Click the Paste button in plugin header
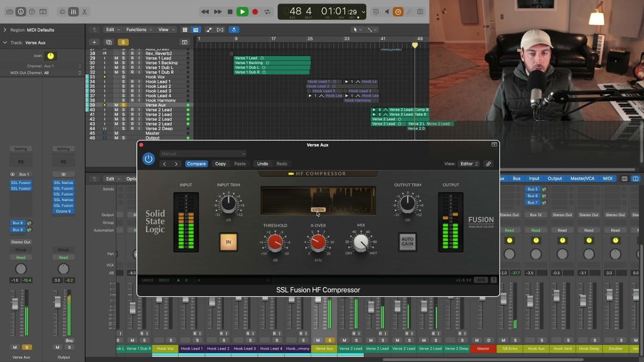The image size is (644, 362). 240,164
